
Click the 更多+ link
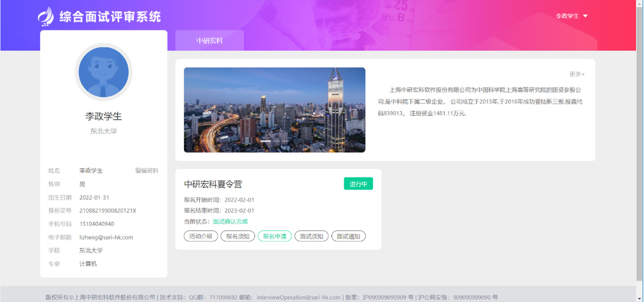(577, 74)
